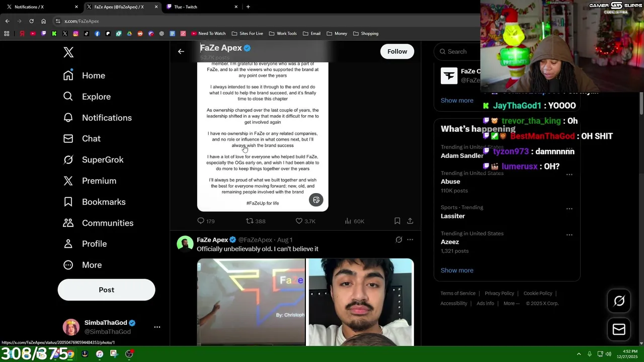Open Accessibility footer link
The height and width of the screenshot is (362, 644).
pos(454,303)
